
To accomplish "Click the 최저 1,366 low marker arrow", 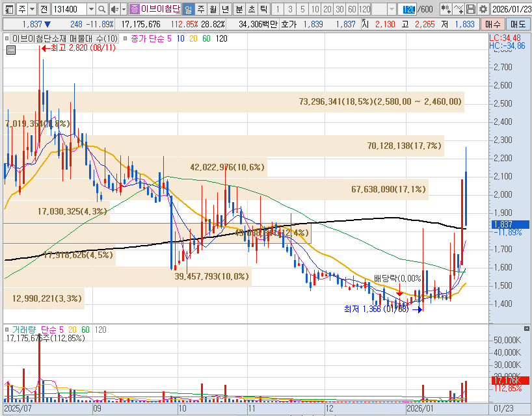I will [418, 309].
